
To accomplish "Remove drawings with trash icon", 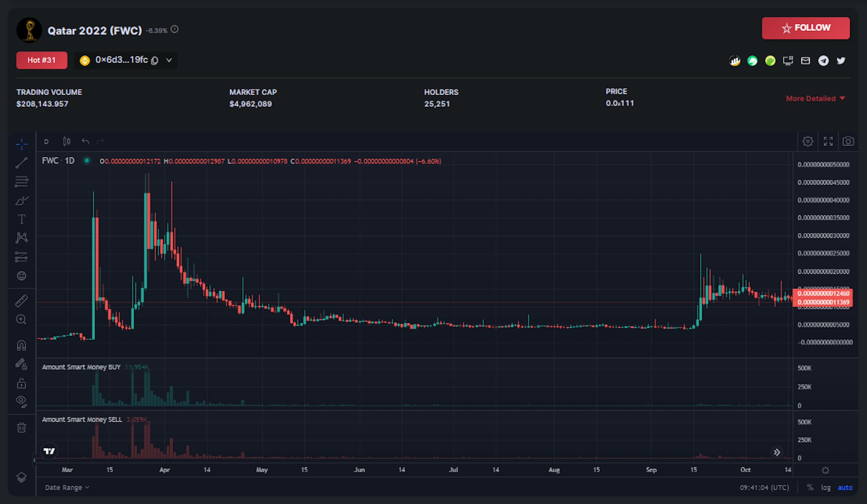I will coord(21,428).
